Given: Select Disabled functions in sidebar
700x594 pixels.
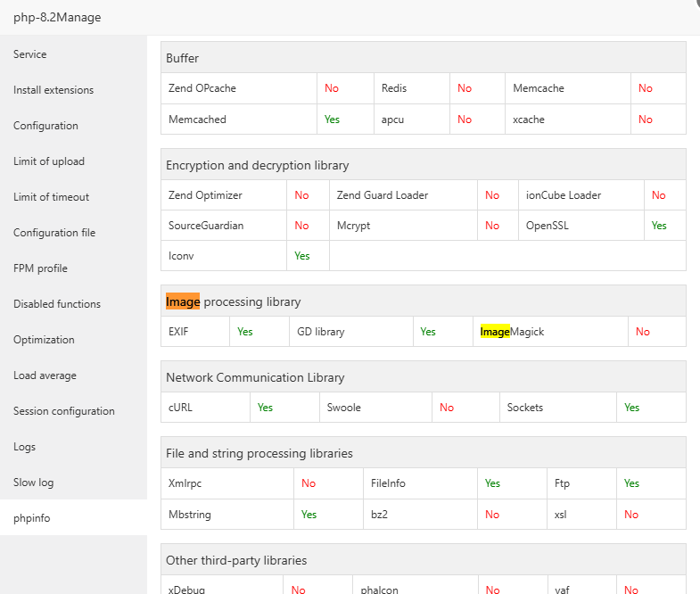Looking at the screenshot, I should coord(57,304).
